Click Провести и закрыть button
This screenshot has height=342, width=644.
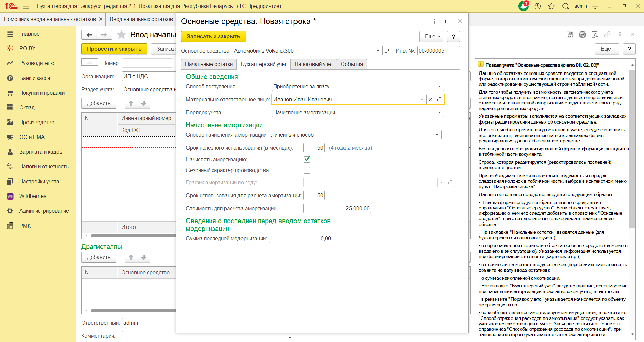coord(114,49)
